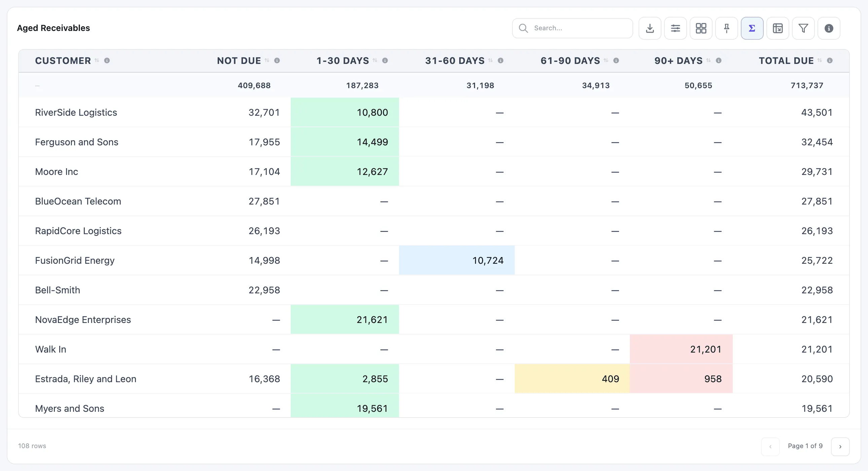Screen dimensions: 868x471
Task: Toggle the sigma totals row button
Action: click(752, 28)
